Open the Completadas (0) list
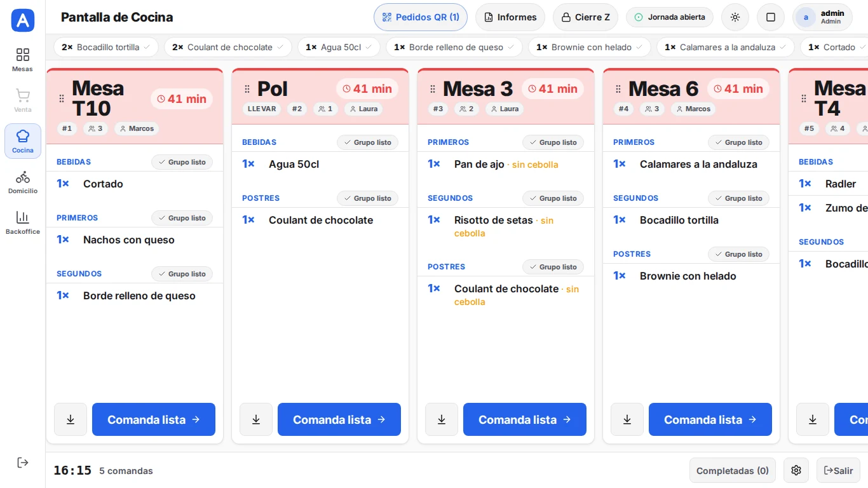 point(733,470)
